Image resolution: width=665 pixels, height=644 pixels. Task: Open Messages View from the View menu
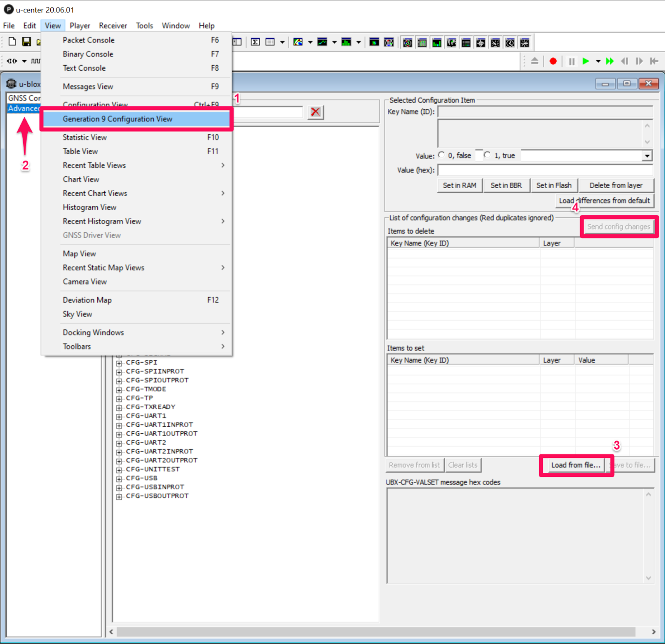[88, 86]
